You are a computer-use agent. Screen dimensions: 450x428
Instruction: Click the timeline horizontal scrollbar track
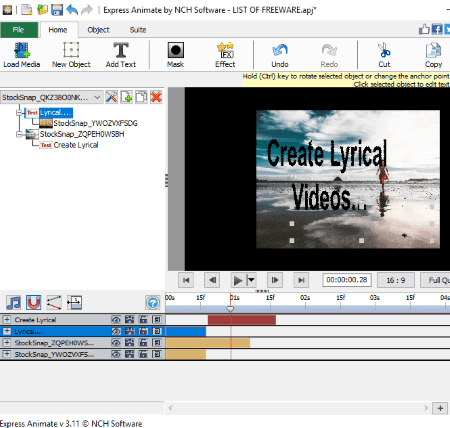pos(299,408)
